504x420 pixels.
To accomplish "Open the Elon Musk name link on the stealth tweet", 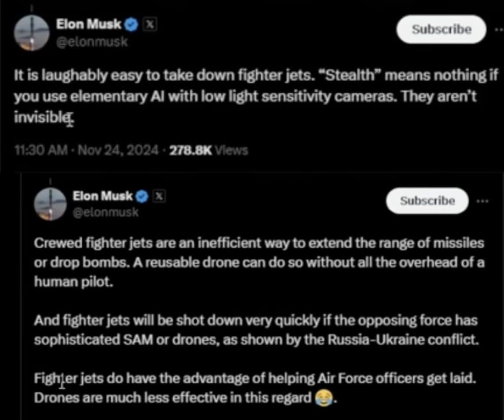I will click(89, 25).
